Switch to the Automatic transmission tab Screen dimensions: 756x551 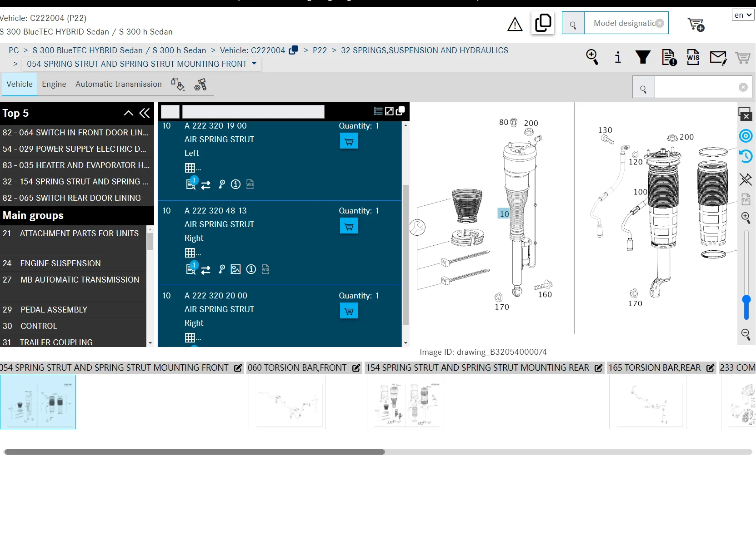pyautogui.click(x=119, y=84)
